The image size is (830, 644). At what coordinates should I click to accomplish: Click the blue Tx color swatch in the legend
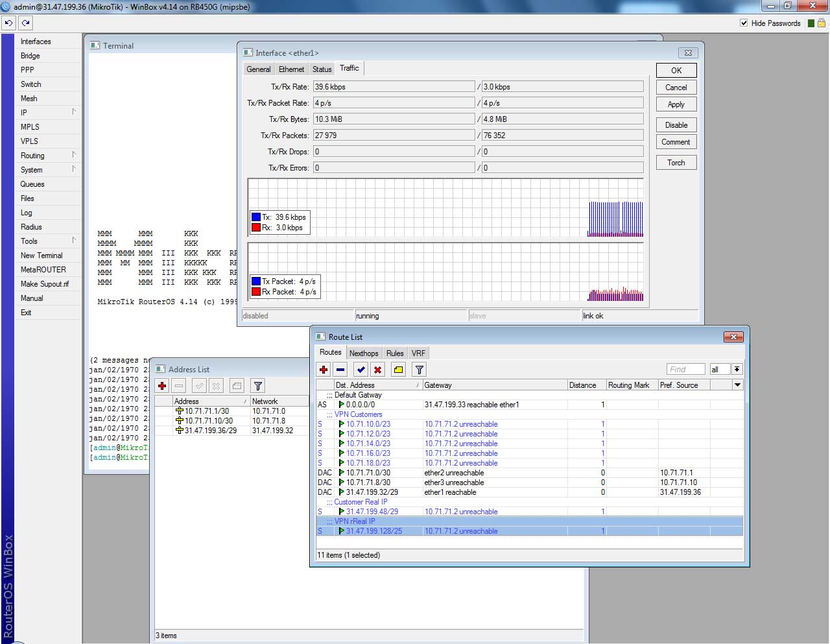click(x=256, y=217)
